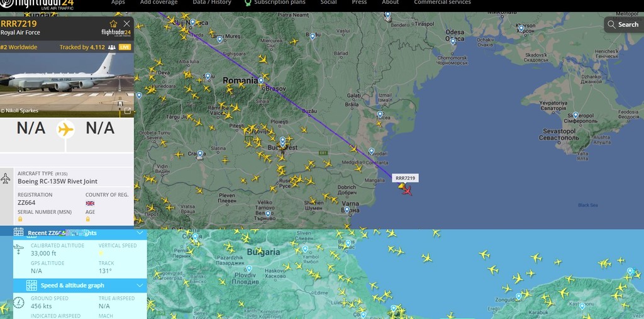Expand the Recent ZZ664 flights chevron
The width and height of the screenshot is (644, 319).
[140, 233]
